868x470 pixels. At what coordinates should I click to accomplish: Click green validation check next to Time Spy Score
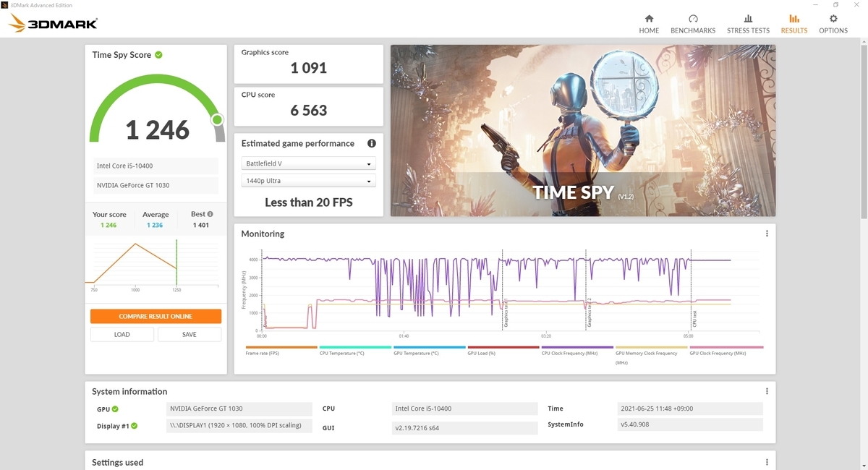click(158, 55)
